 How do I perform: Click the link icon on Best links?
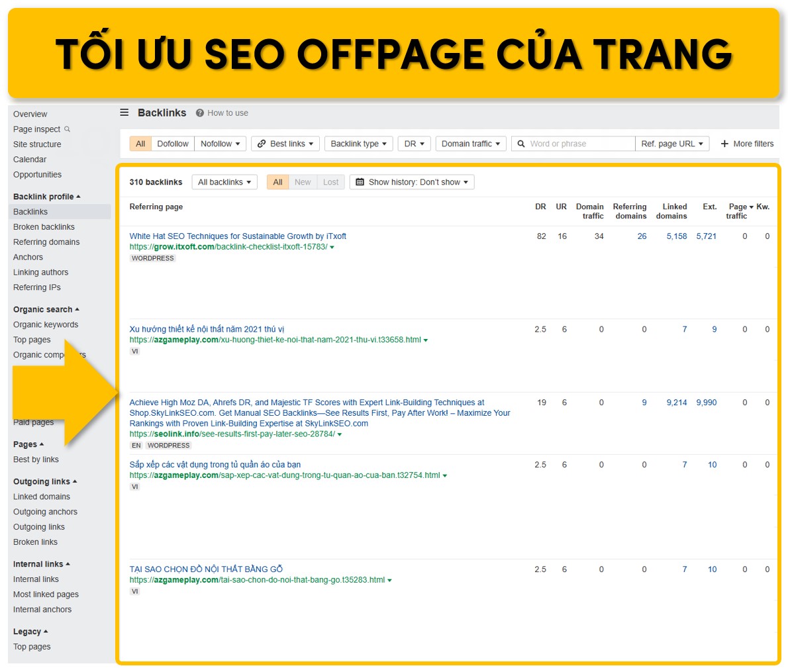262,144
